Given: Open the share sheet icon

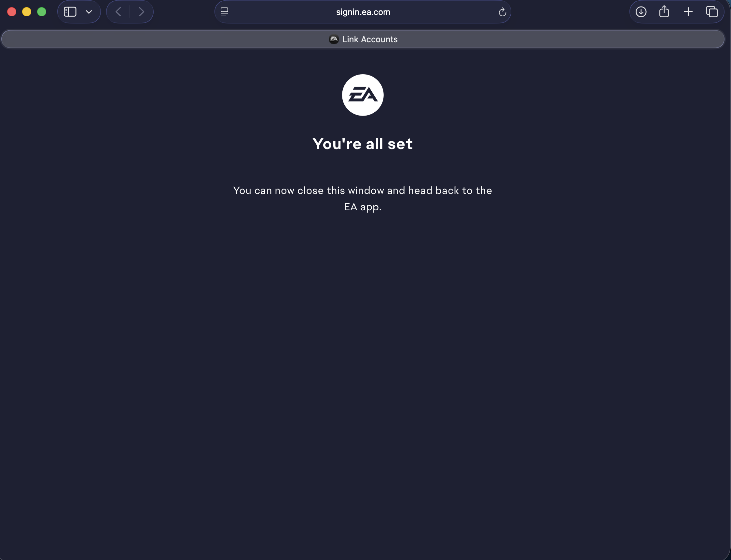Looking at the screenshot, I should [664, 12].
